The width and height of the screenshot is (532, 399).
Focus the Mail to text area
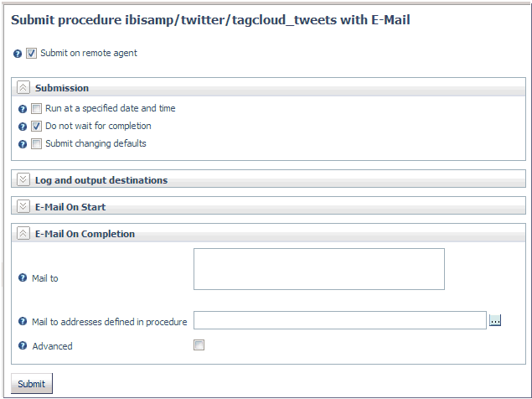319,269
